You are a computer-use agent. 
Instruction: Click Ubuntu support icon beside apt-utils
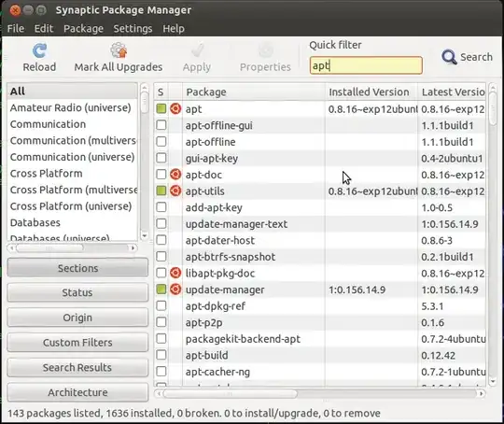tap(175, 191)
